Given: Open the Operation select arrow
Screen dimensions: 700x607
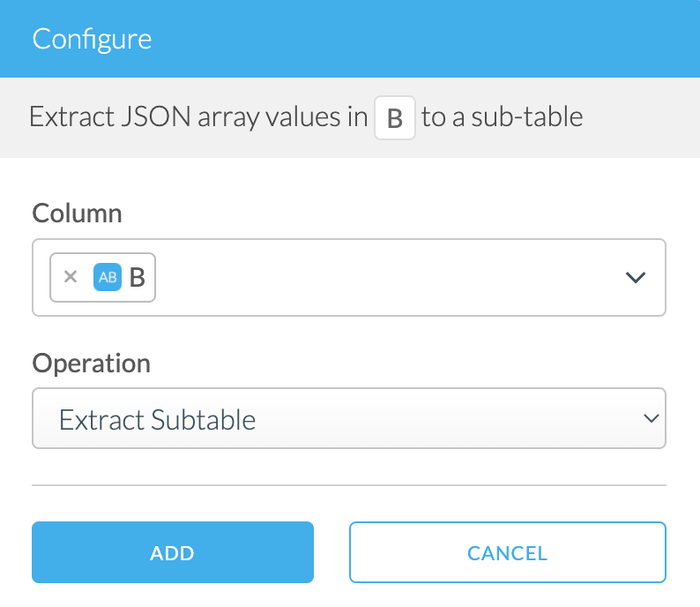Looking at the screenshot, I should click(652, 418).
